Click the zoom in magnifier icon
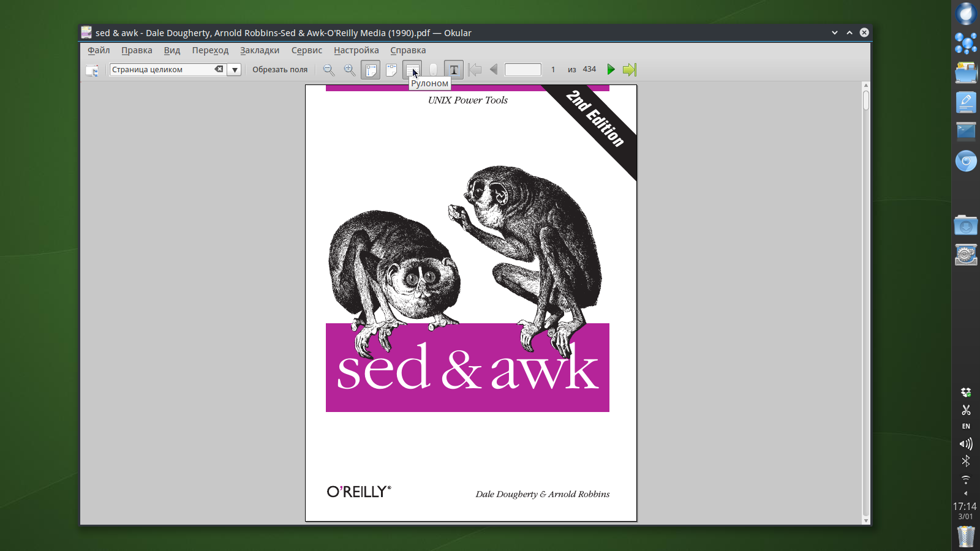Viewport: 980px width, 551px height. [x=350, y=70]
